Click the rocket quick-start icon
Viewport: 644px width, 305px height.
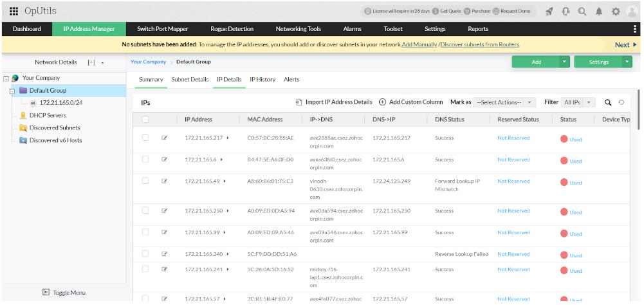pos(549,12)
